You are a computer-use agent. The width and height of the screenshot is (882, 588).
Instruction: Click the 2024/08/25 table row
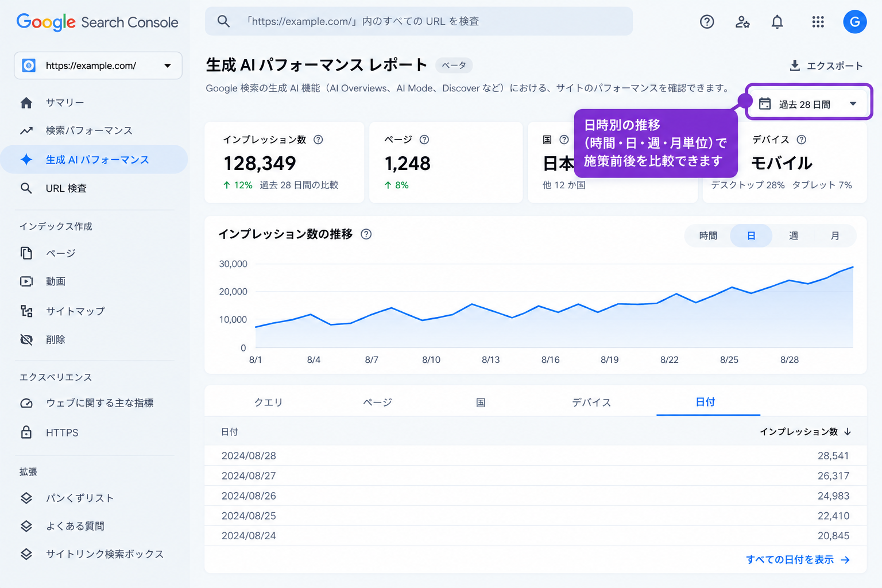pos(535,516)
